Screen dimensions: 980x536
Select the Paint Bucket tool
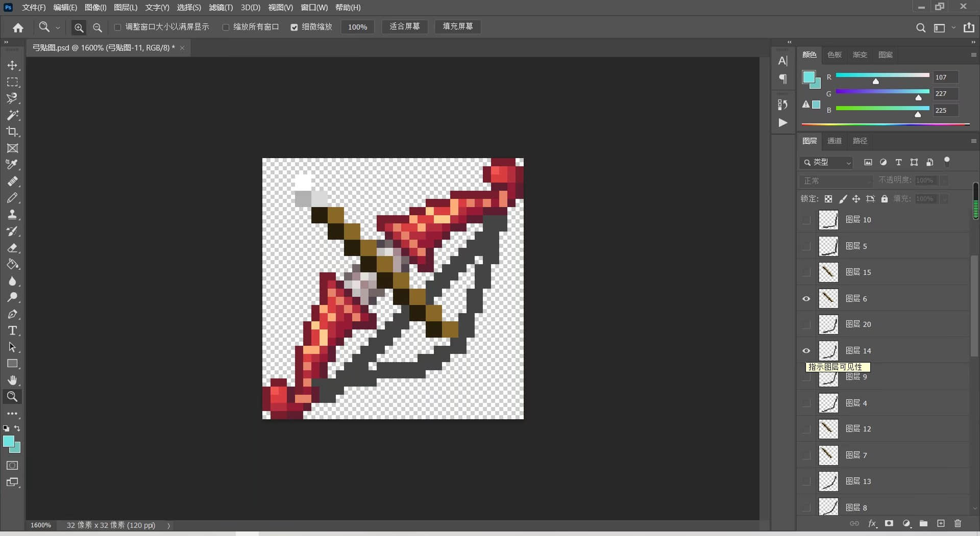tap(12, 264)
